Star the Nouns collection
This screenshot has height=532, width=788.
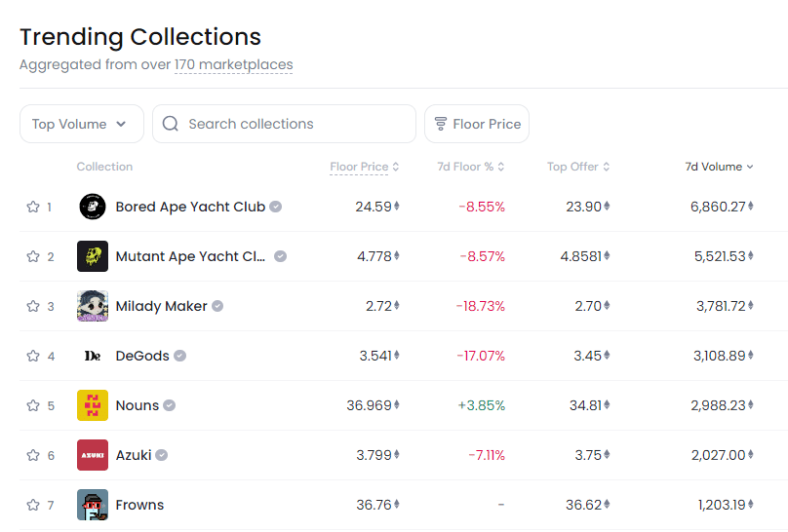tap(33, 405)
